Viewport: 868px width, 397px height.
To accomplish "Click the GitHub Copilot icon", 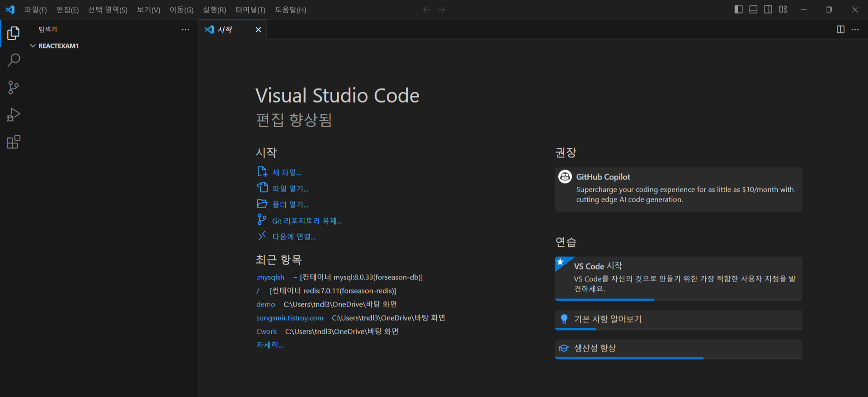I will point(565,176).
